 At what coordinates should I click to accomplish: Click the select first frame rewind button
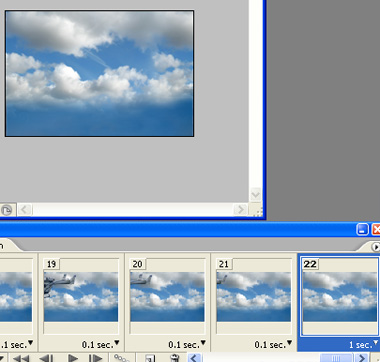point(21,358)
